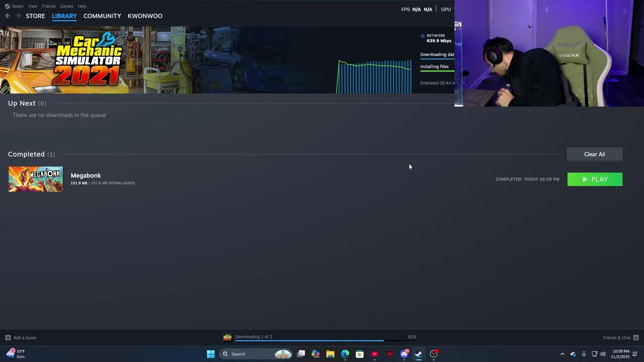Switch to the COMMUNITY tab
Viewport: 644px width, 362px height.
[102, 16]
